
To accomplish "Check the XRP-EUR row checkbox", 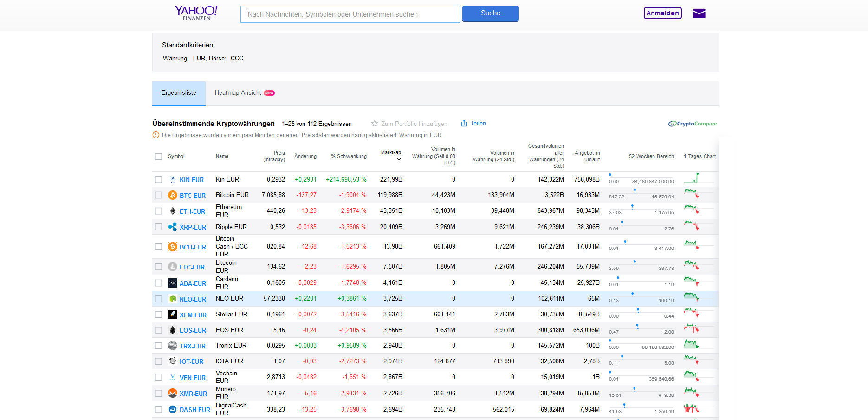I will pyautogui.click(x=159, y=227).
